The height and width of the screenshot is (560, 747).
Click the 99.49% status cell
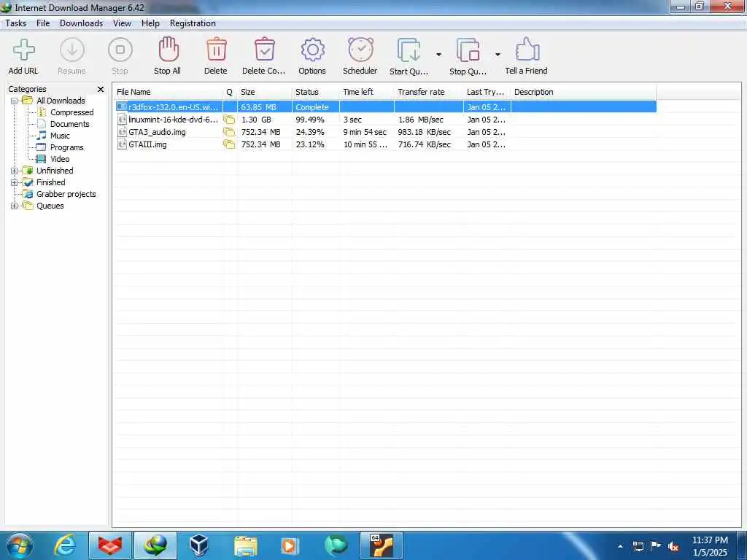tap(310, 120)
